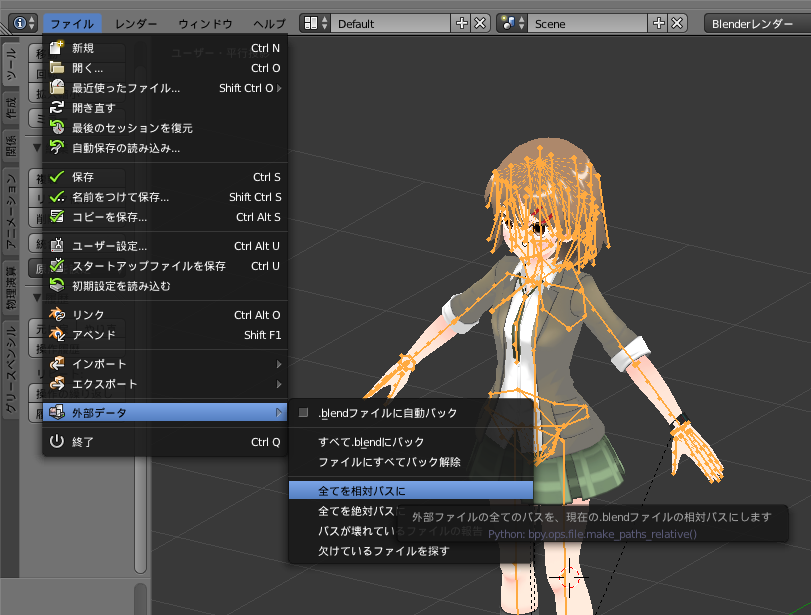The image size is (811, 615).
Task: Choose 欠けているファイルを探す option
Action: pos(383,551)
